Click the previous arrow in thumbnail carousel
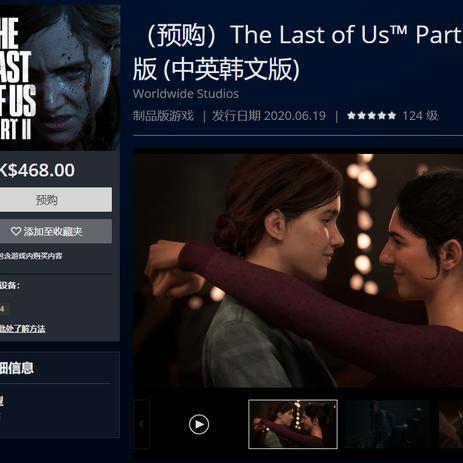 pyautogui.click(x=141, y=424)
